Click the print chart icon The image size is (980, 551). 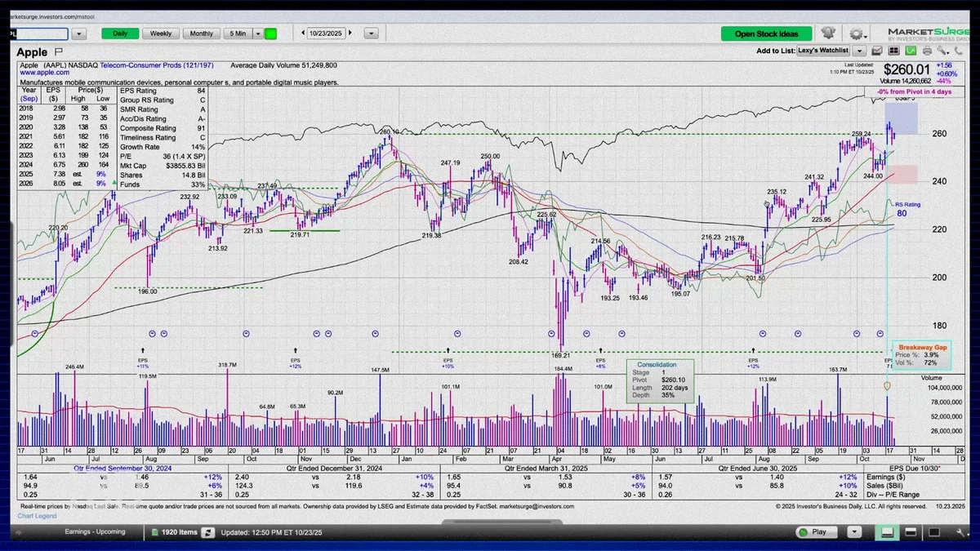pos(927,51)
